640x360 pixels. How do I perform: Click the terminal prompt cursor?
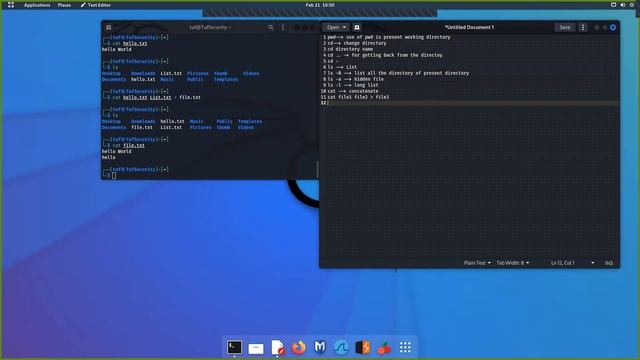(114, 176)
